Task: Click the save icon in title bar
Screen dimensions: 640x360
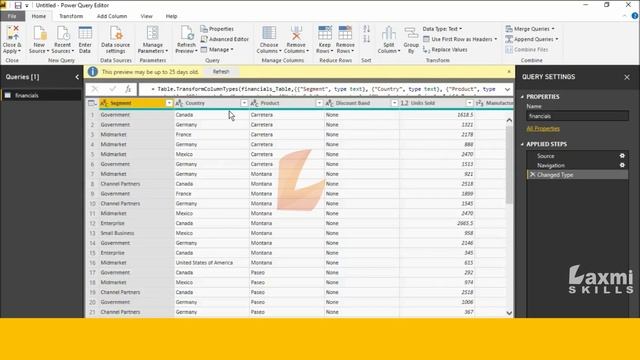Action: click(18, 5)
